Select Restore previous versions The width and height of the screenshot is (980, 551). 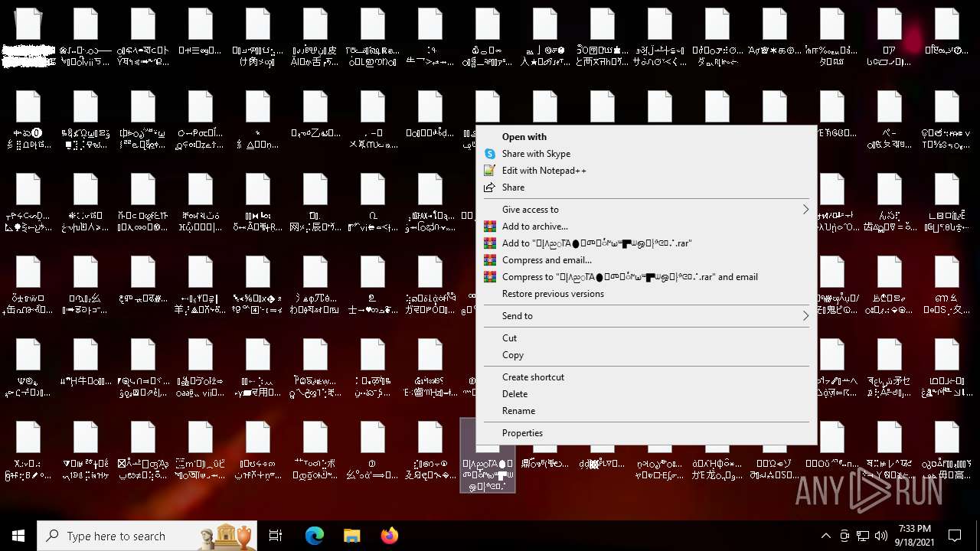[553, 294]
